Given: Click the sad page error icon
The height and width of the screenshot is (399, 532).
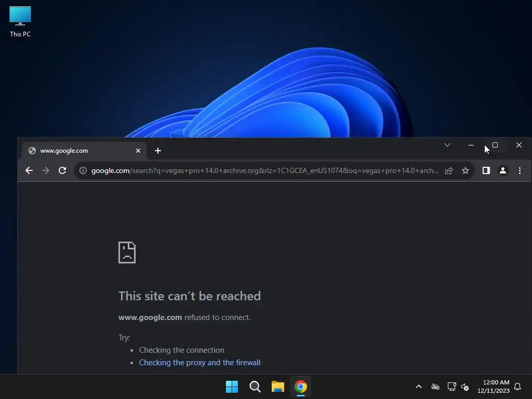Looking at the screenshot, I should 127,252.
